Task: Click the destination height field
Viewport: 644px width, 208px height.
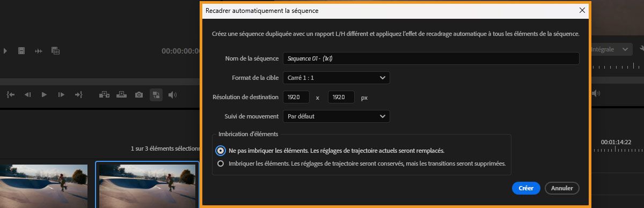Action: coord(341,97)
